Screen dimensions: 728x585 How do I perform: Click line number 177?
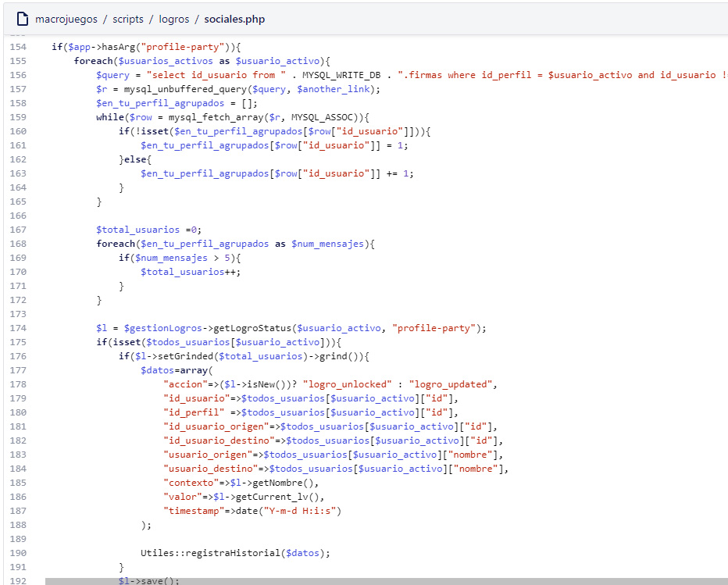[18, 370]
